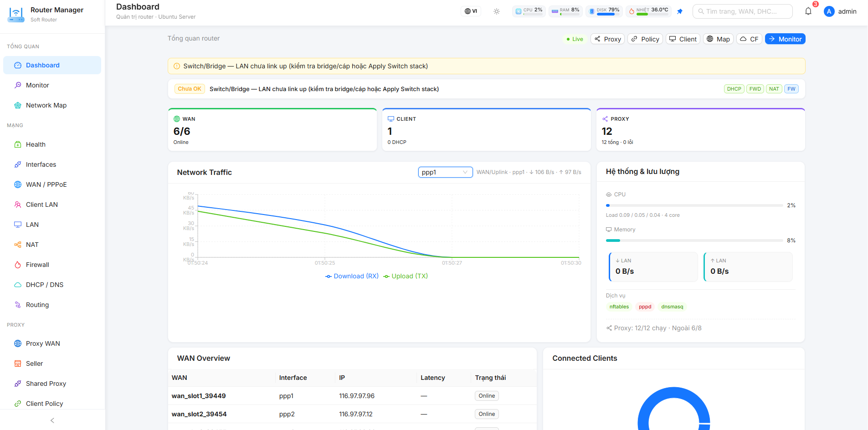The image size is (868, 430).
Task: Click the Proxy WAN globe icon
Action: point(18,343)
